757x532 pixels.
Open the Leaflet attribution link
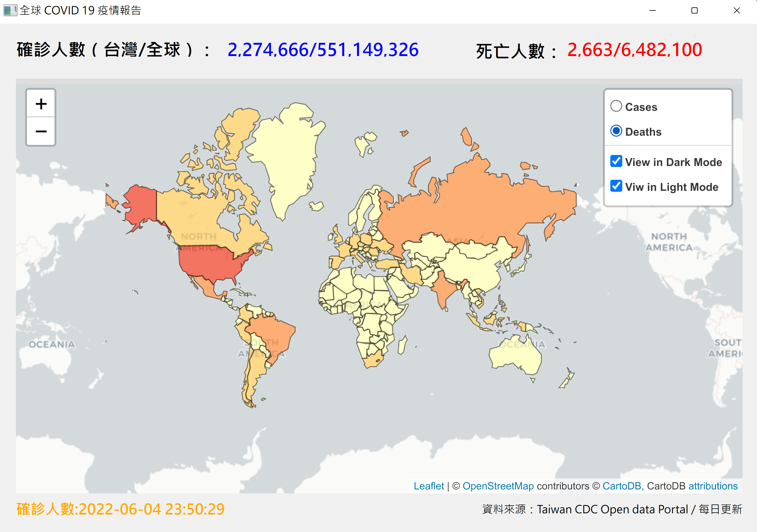coord(428,486)
